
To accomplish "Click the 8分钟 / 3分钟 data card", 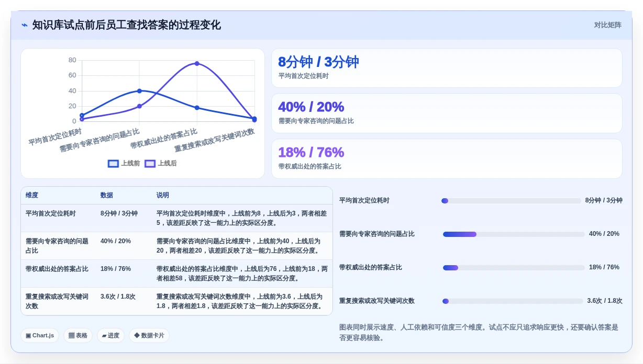I will click(447, 68).
